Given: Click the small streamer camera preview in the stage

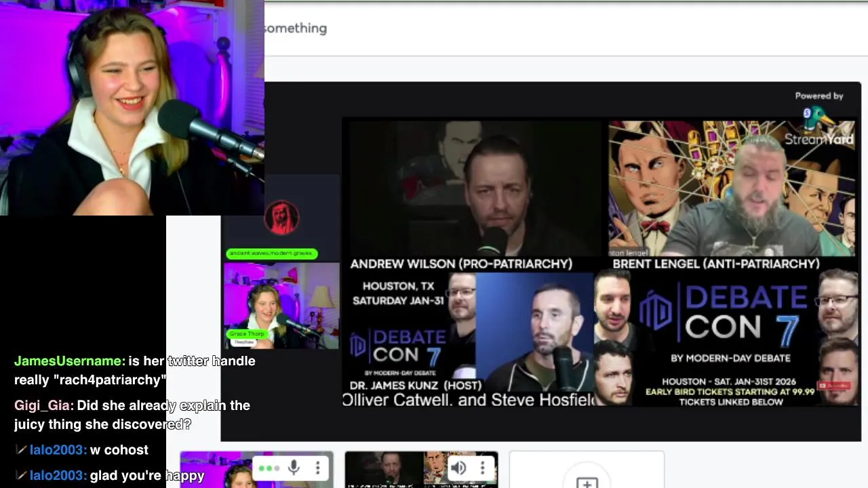Looking at the screenshot, I should click(x=281, y=306).
